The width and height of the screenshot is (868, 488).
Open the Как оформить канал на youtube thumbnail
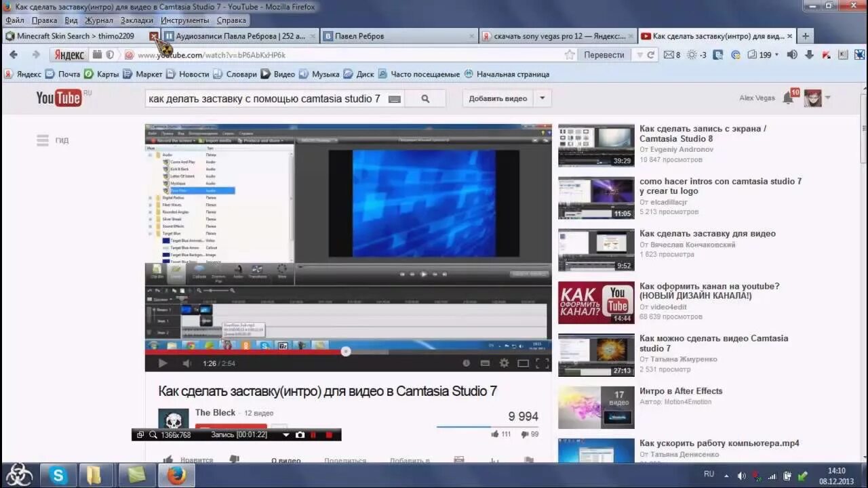click(596, 303)
